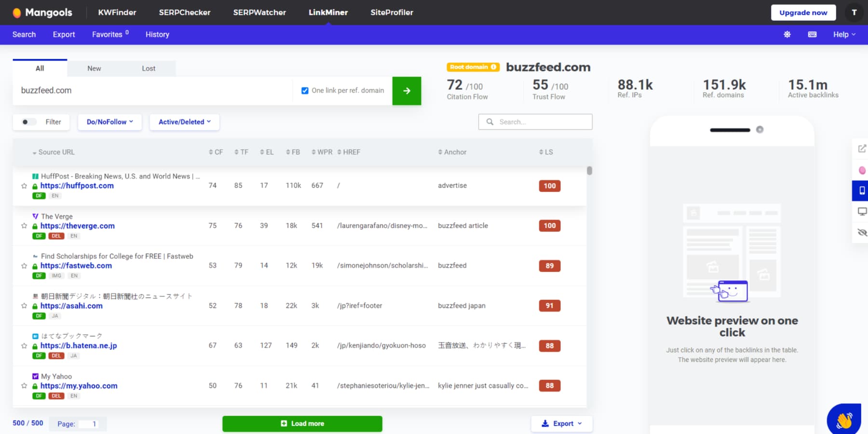The height and width of the screenshot is (434, 868).
Task: Open the settings gear in the toolbar
Action: click(787, 34)
